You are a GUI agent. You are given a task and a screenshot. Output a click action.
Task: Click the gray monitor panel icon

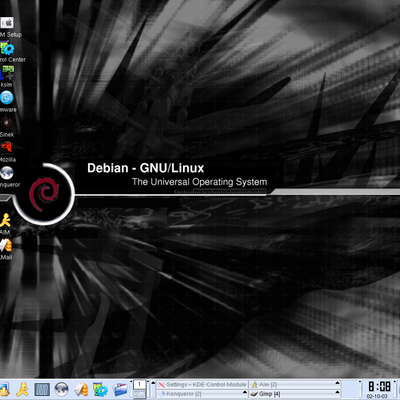[x=42, y=389]
